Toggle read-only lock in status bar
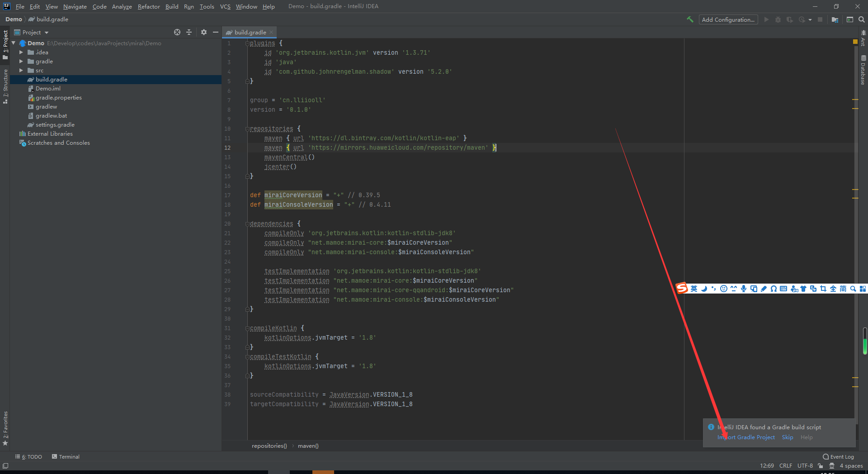The image size is (868, 474). coord(820,466)
